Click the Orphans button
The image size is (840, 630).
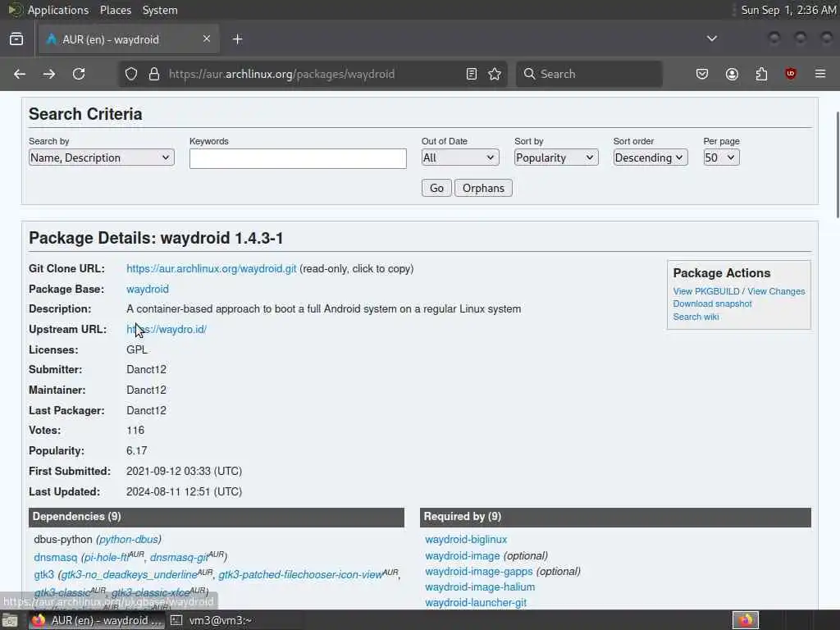pos(483,188)
